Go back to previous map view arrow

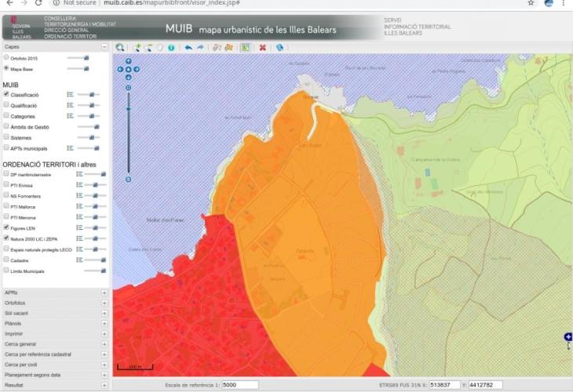[x=188, y=47]
